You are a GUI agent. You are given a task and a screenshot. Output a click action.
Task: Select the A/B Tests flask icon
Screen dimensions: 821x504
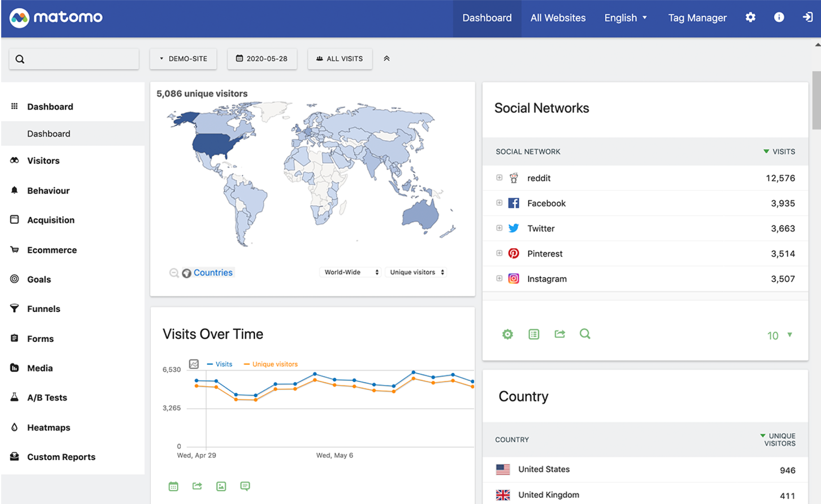pos(14,397)
